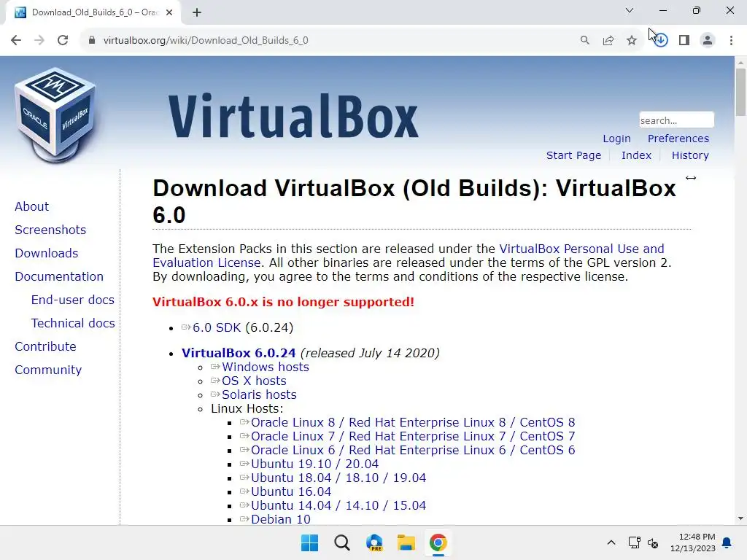Open Community in the sidebar
Screen dimensions: 747x560
point(48,370)
